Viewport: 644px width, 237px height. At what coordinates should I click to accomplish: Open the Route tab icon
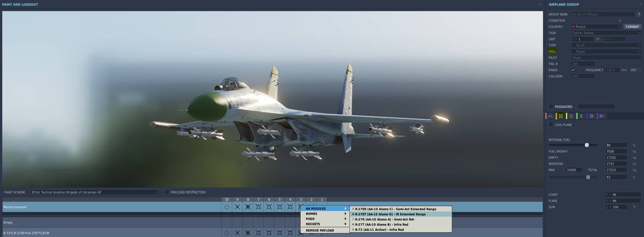pos(550,116)
